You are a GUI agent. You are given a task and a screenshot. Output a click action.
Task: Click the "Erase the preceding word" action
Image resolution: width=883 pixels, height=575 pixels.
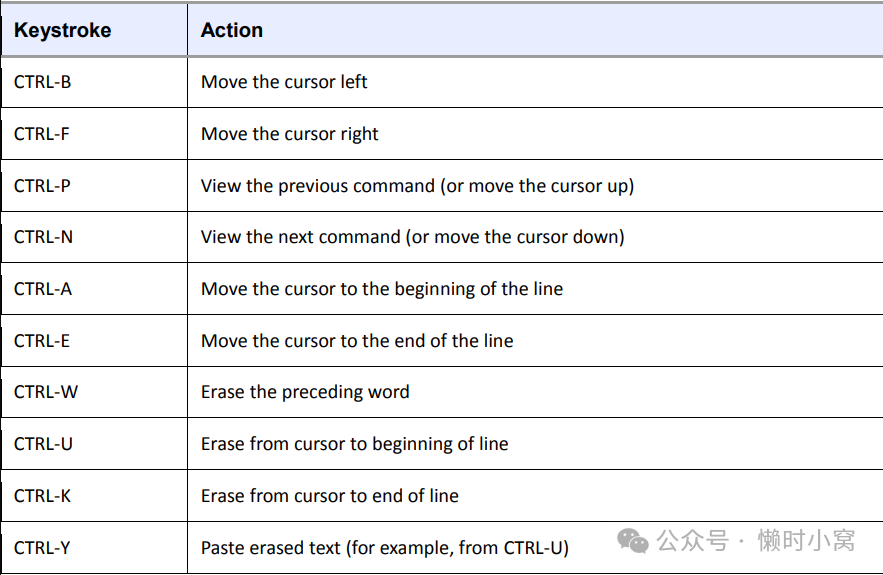305,392
